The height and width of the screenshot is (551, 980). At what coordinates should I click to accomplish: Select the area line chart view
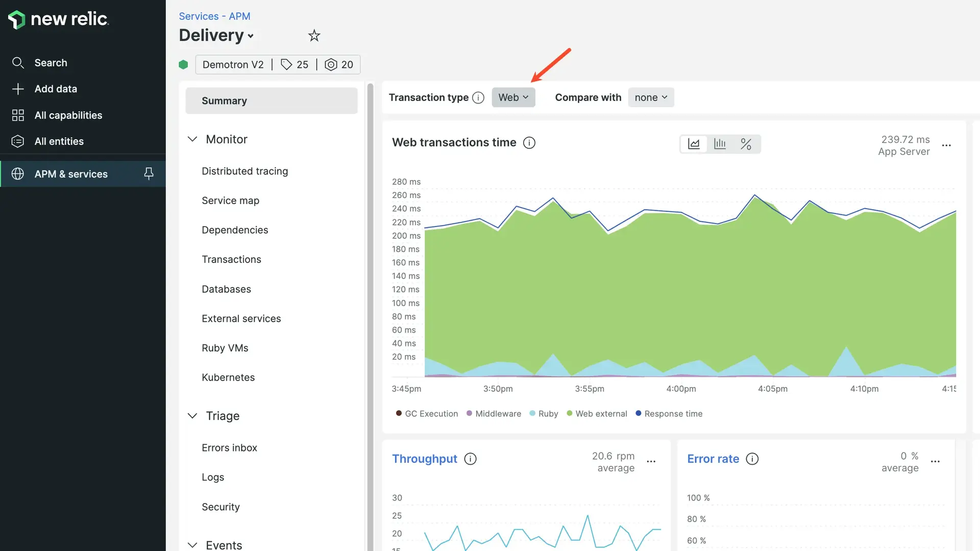[694, 144]
